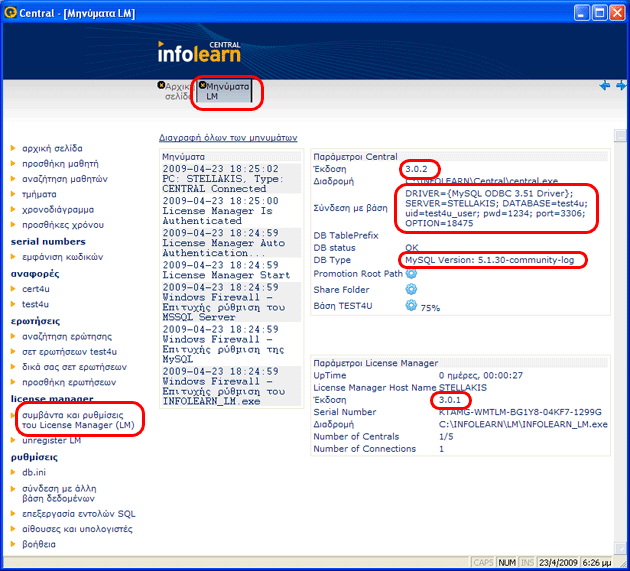Click the NUM indicator in the status bar
This screenshot has height=571, width=630.
(507, 563)
